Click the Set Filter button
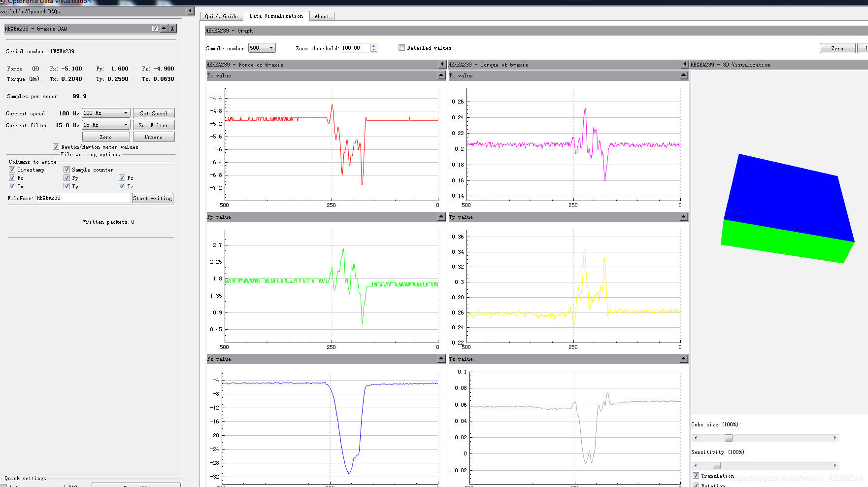 click(154, 125)
